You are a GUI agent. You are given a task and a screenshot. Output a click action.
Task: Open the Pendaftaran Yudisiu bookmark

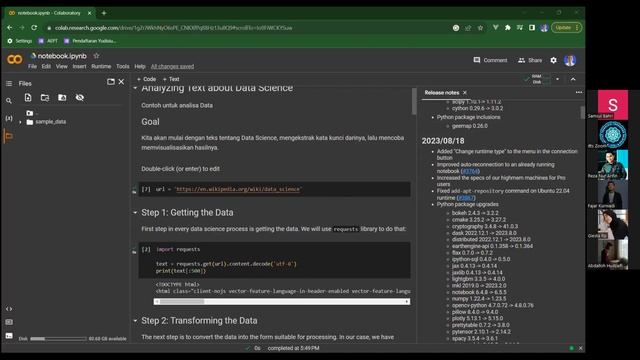tap(90, 41)
